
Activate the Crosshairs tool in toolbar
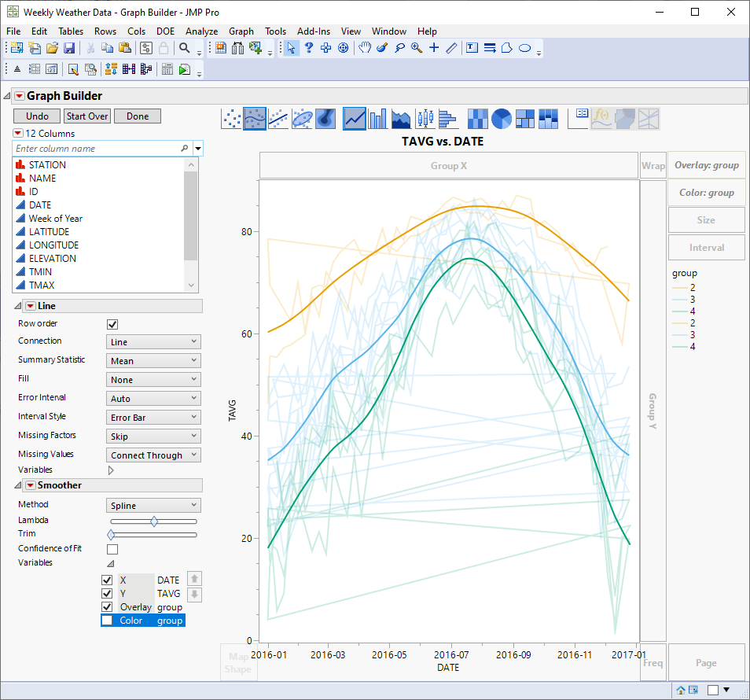click(434, 48)
